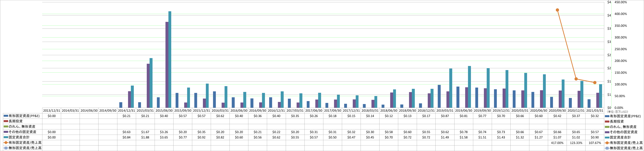Click the purple bar for 2015/03/31
The width and height of the screenshot is (644, 151).
[148, 86]
